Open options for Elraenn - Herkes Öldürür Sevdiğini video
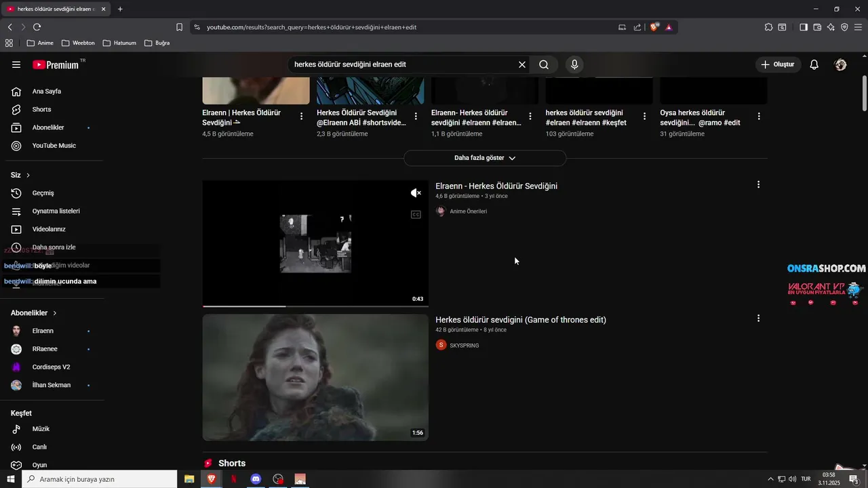The width and height of the screenshot is (868, 488). 758,184
